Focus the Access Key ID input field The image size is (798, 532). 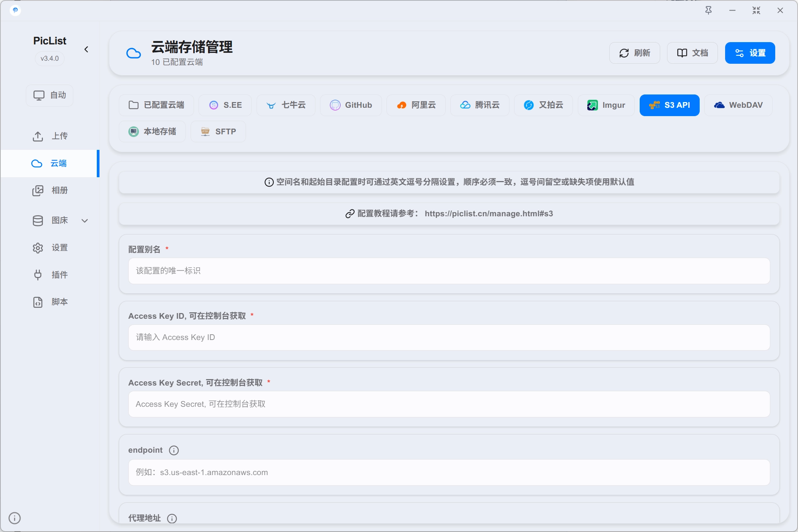pos(449,337)
